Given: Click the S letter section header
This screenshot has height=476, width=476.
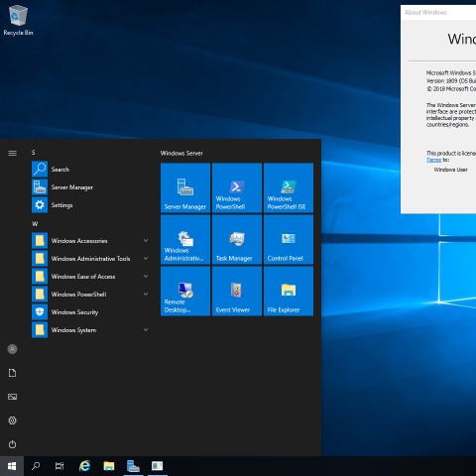Looking at the screenshot, I should tap(33, 153).
